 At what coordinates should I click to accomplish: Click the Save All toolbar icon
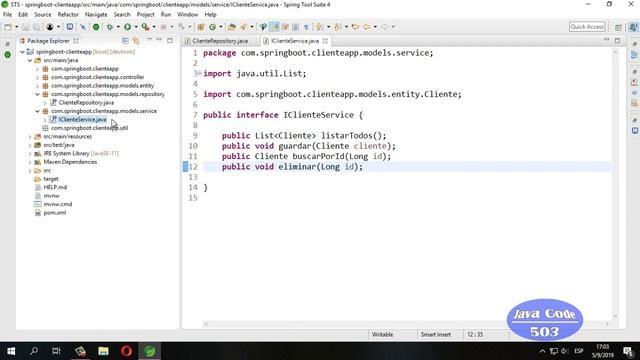36,27
